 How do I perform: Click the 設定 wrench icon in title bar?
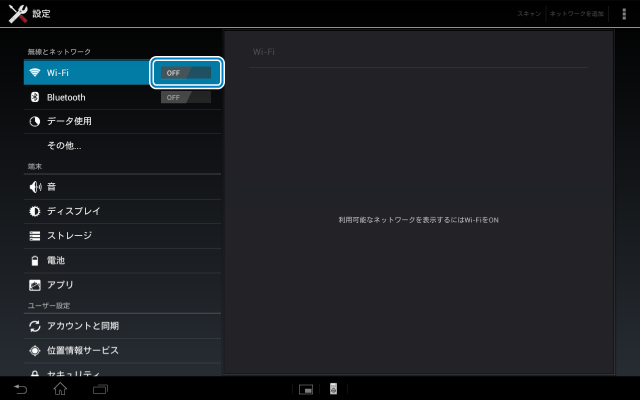17,14
